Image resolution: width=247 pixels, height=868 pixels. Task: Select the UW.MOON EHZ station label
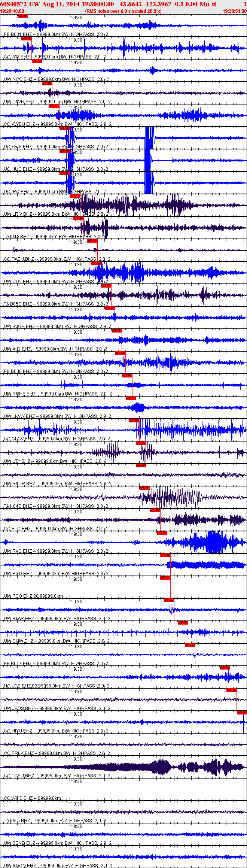point(20,866)
